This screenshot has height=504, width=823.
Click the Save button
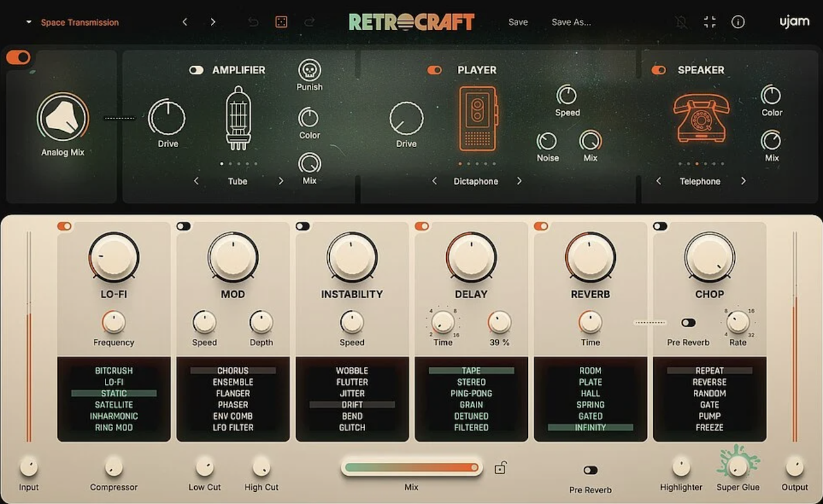(x=518, y=22)
